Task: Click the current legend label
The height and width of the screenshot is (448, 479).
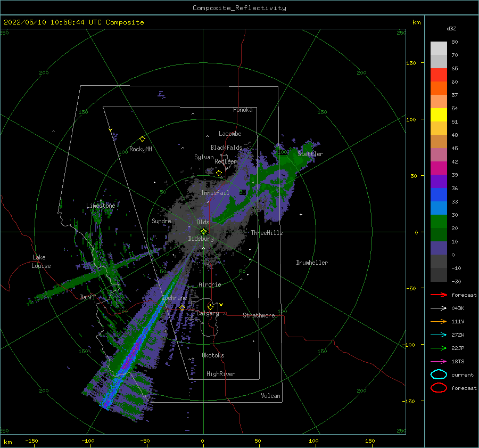Action: click(x=463, y=375)
